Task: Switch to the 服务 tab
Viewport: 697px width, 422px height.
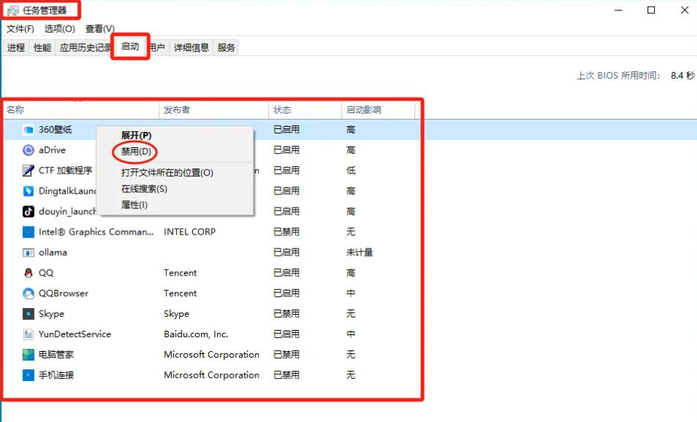Action: [226, 48]
